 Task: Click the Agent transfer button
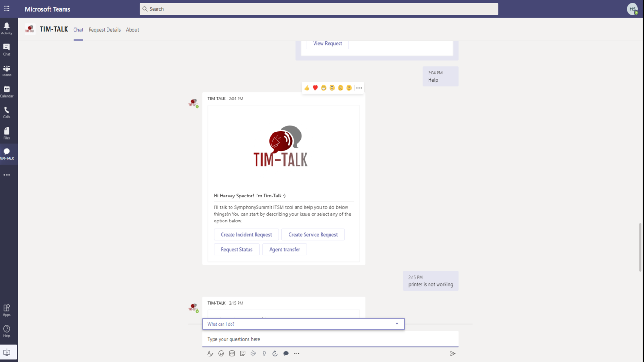pos(285,249)
